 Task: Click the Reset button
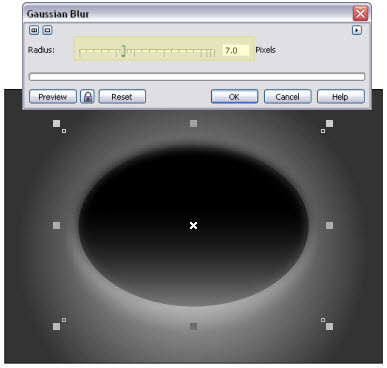pos(122,97)
